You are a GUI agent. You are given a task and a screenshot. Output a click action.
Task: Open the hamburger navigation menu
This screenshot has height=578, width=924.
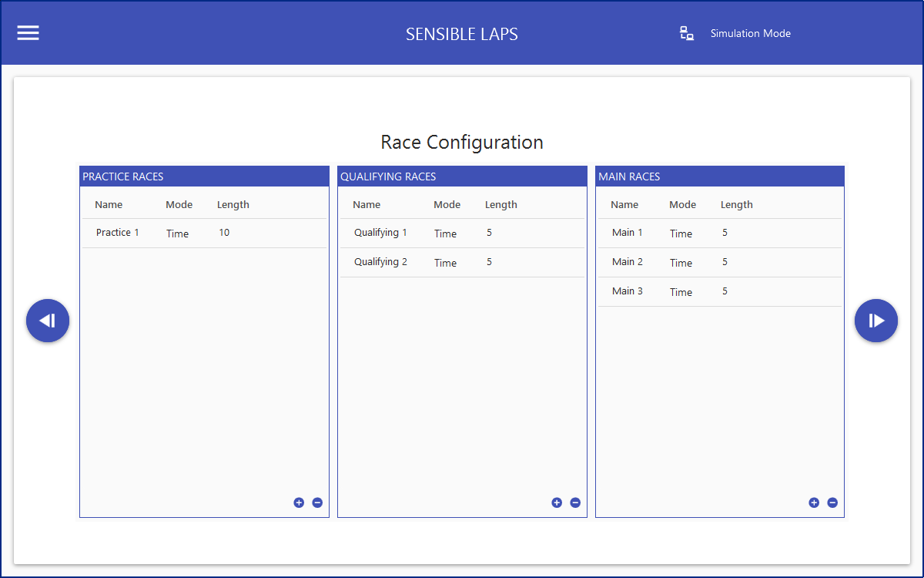point(28,33)
